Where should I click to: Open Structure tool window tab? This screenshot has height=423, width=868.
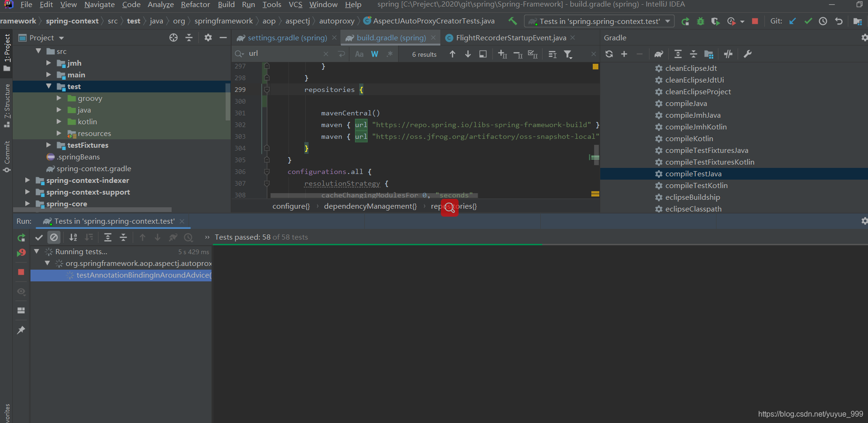pyautogui.click(x=7, y=106)
